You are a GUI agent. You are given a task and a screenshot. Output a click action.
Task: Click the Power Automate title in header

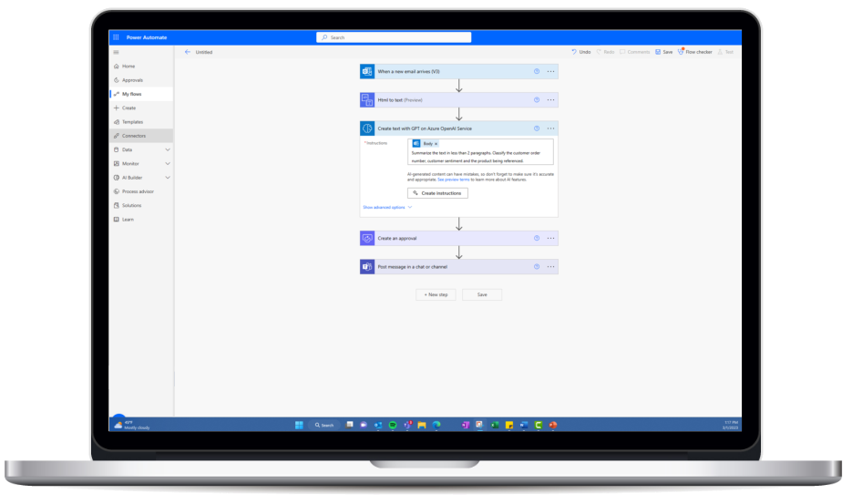click(147, 37)
